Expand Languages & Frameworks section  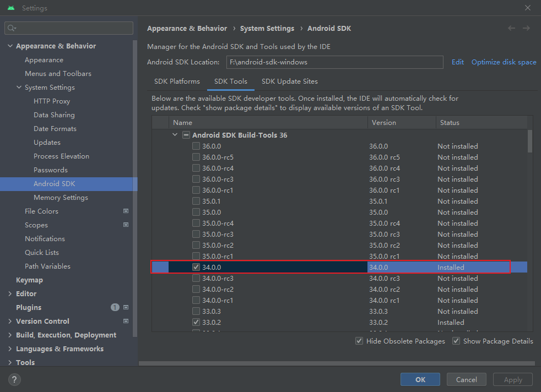(x=10, y=349)
